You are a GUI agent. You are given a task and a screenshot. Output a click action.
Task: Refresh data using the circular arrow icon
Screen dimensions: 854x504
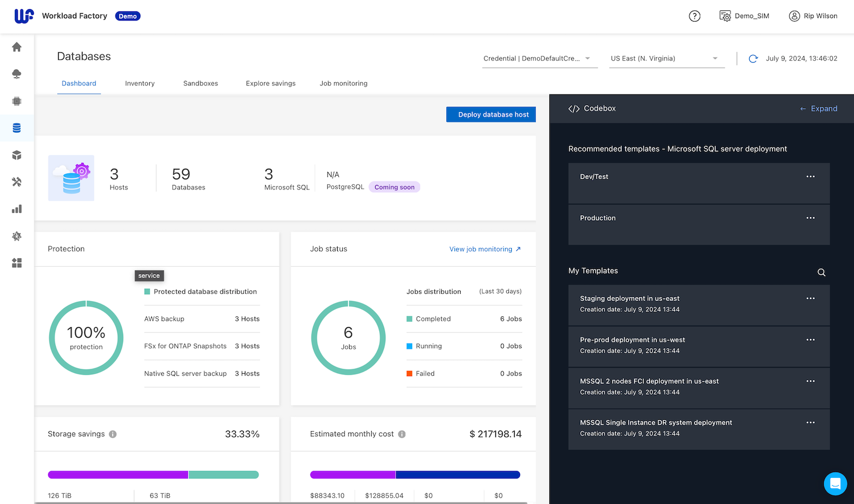click(x=753, y=58)
